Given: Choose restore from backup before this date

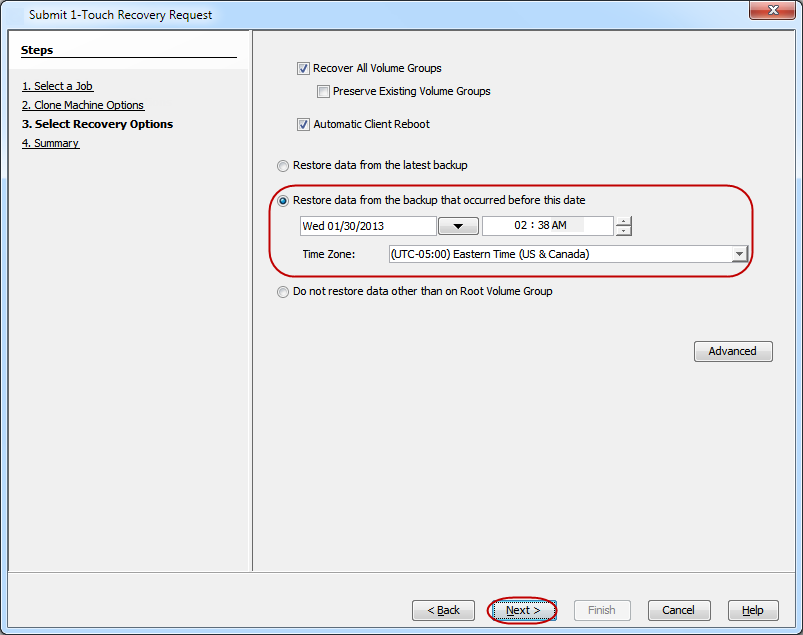Looking at the screenshot, I should [x=284, y=201].
